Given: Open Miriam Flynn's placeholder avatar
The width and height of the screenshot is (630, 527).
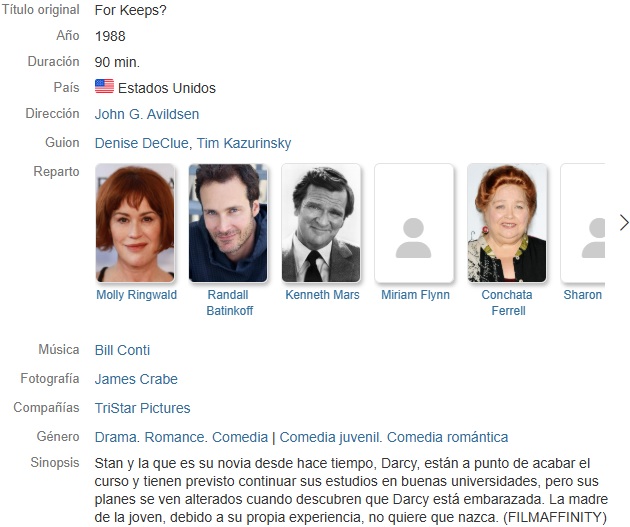Looking at the screenshot, I should (x=414, y=223).
